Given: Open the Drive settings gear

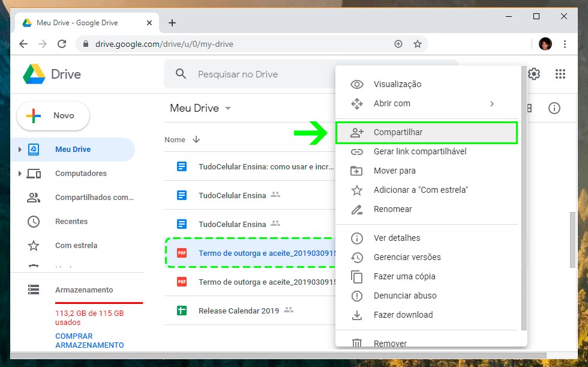Looking at the screenshot, I should tap(534, 74).
